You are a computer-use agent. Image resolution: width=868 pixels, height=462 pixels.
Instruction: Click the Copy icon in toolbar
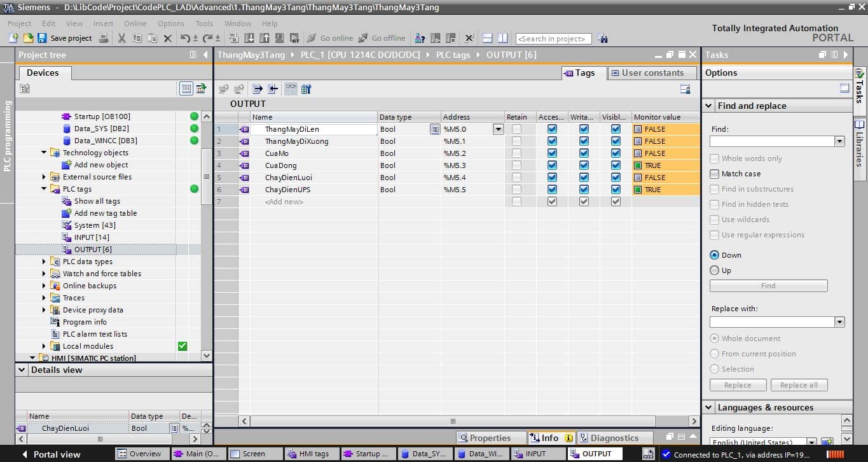pyautogui.click(x=137, y=38)
